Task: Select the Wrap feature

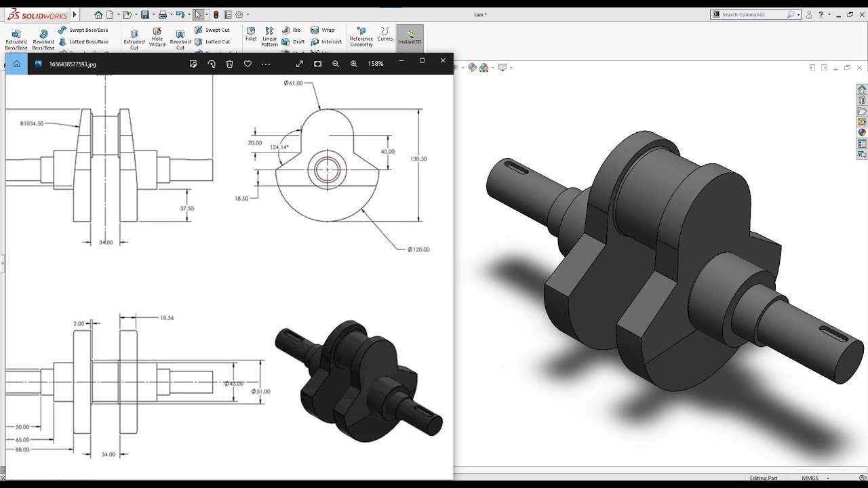Action: point(323,30)
